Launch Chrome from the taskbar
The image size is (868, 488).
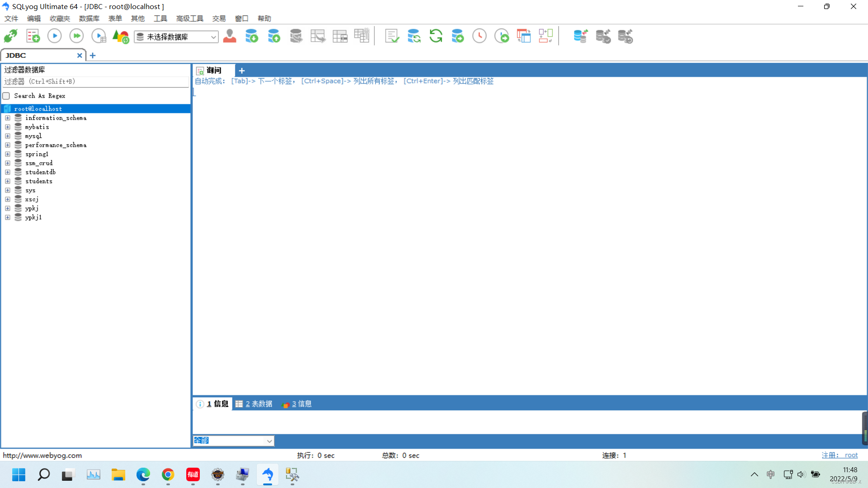(x=168, y=475)
